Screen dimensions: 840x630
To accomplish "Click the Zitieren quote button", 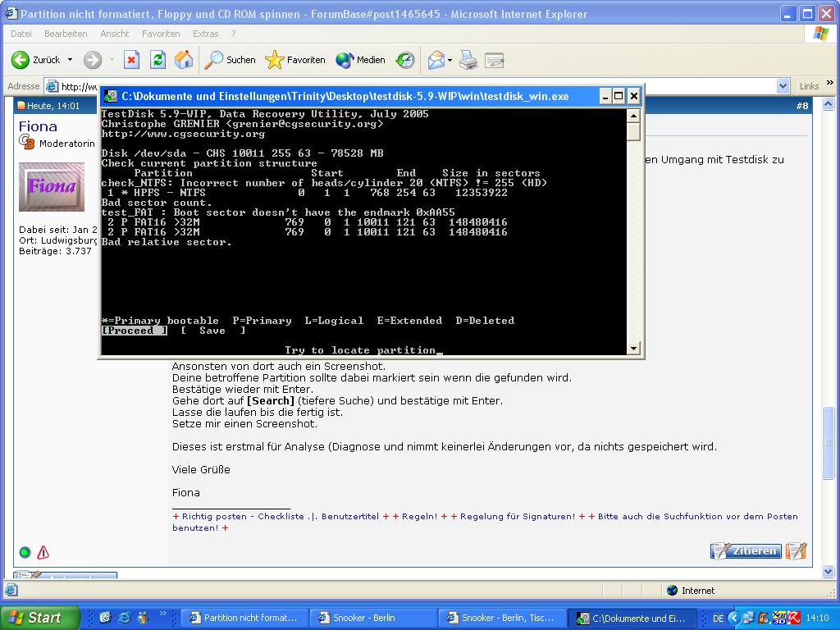I will pyautogui.click(x=745, y=550).
